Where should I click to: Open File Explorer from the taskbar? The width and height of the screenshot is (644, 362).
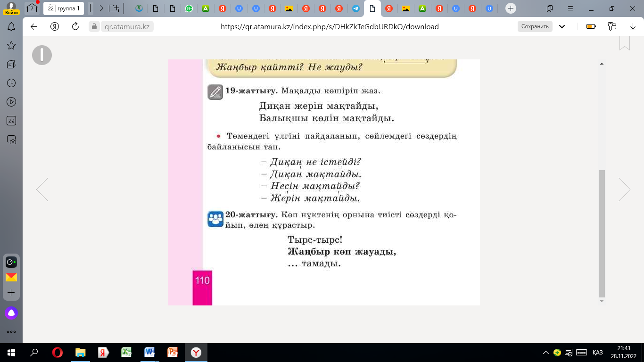[x=81, y=353]
